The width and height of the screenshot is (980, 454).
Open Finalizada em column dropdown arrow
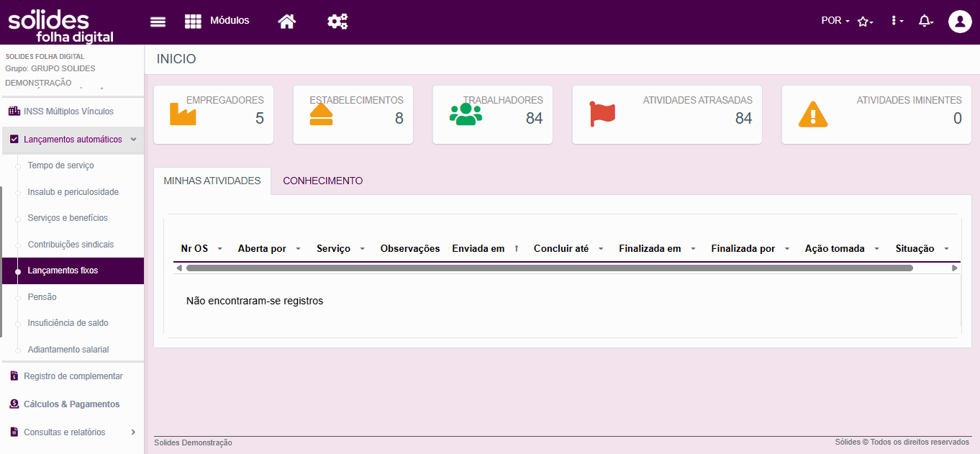pyautogui.click(x=693, y=249)
